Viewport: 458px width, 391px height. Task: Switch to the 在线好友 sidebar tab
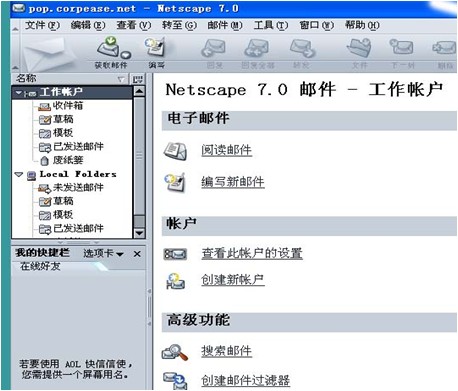coord(40,266)
